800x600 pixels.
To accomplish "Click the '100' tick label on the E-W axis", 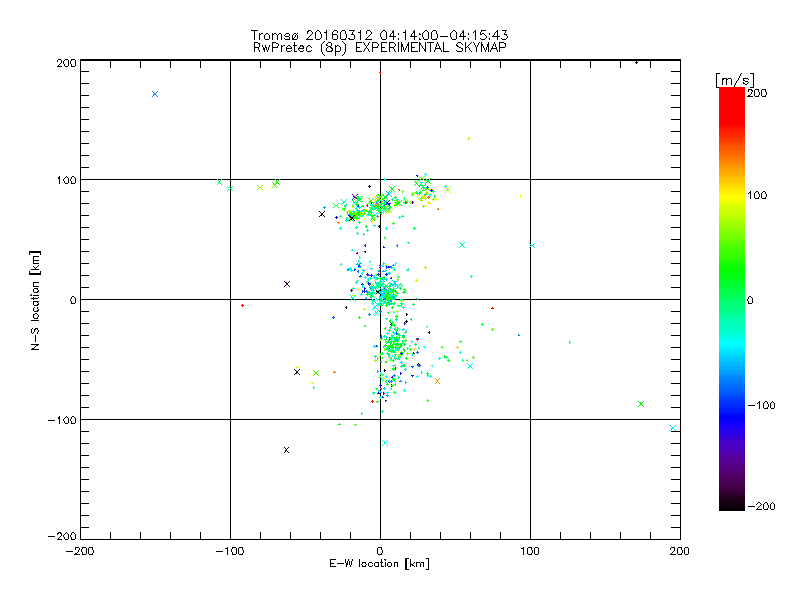I will [x=530, y=551].
